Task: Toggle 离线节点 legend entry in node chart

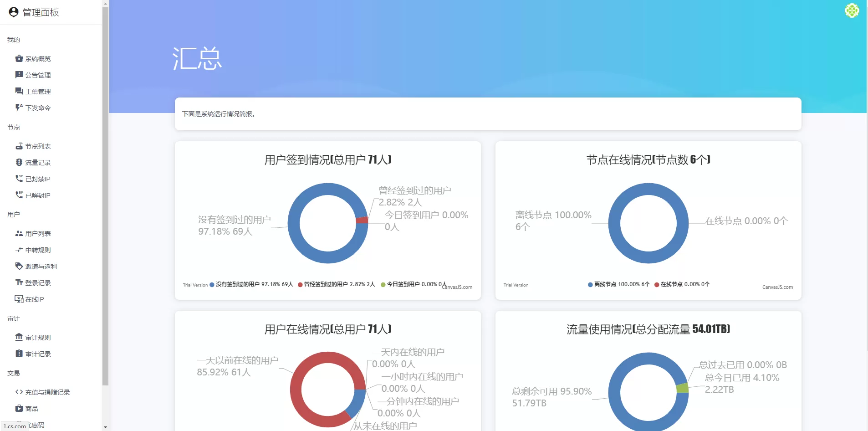Action: (x=618, y=284)
